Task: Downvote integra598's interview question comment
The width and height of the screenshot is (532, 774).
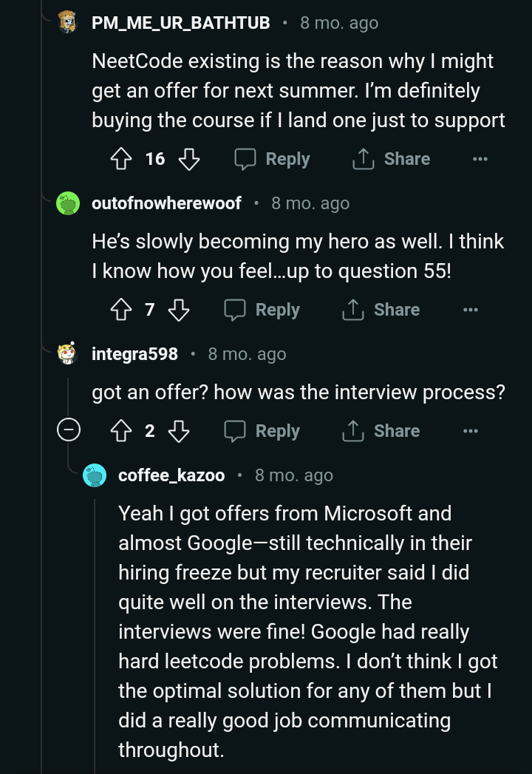Action: tap(179, 431)
